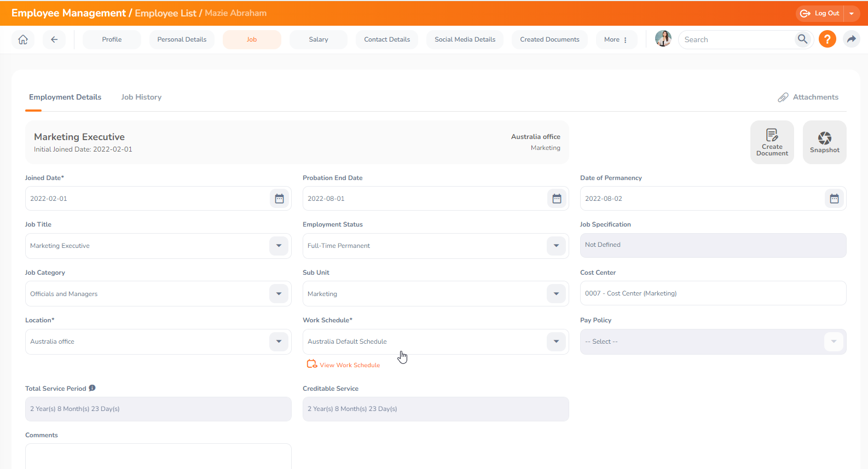Expand the Job Title dropdown
The width and height of the screenshot is (868, 469).
tap(279, 246)
